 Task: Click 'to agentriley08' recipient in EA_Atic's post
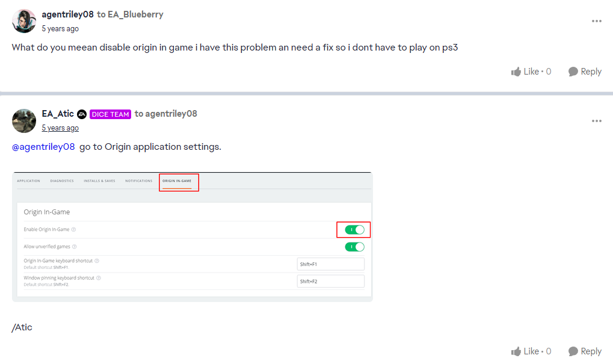(166, 114)
